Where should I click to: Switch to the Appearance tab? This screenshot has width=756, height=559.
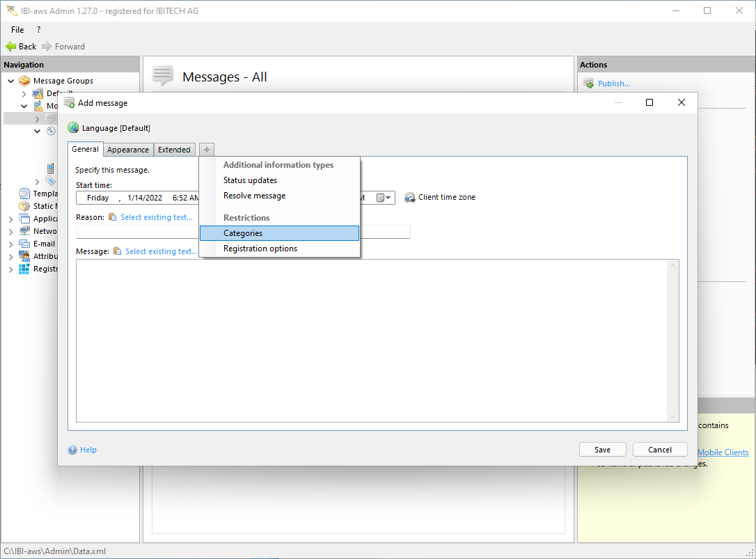tap(128, 150)
